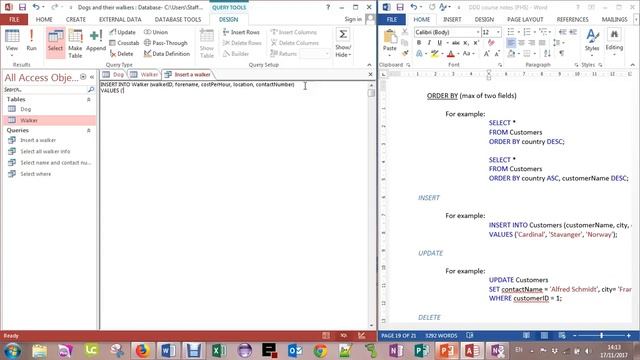The height and width of the screenshot is (360, 640).
Task: Toggle superscript formatting in Word
Action: 476,43
